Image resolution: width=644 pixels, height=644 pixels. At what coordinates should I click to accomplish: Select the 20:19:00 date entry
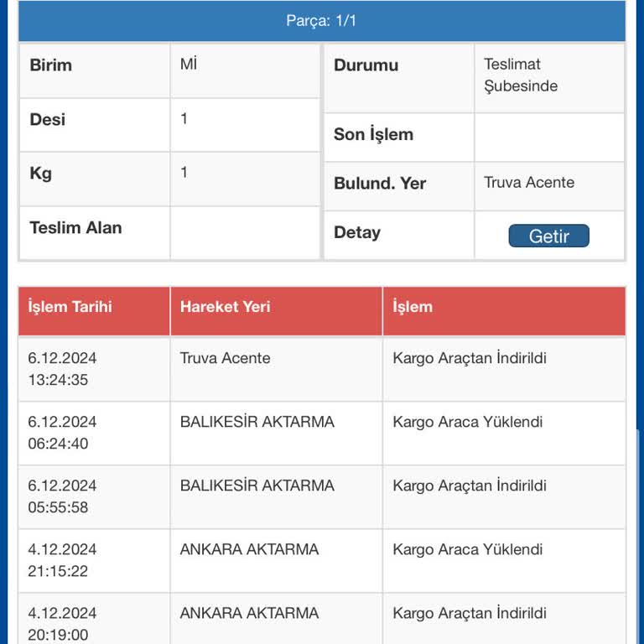tap(62, 624)
